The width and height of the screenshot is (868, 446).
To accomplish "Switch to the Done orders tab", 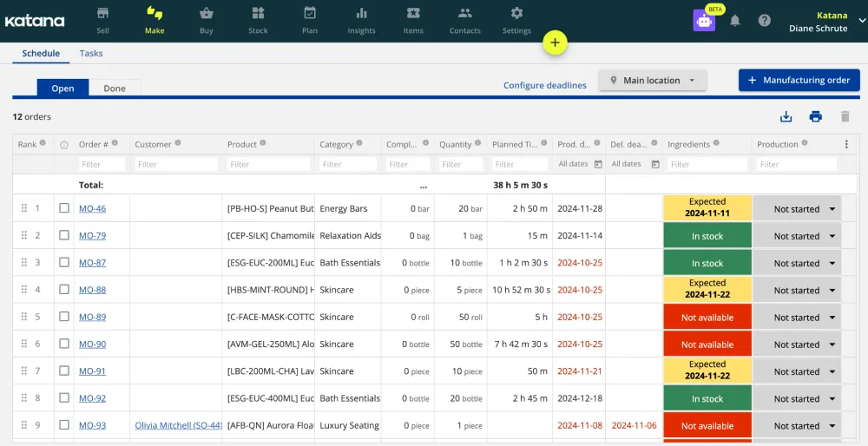I will (x=115, y=88).
